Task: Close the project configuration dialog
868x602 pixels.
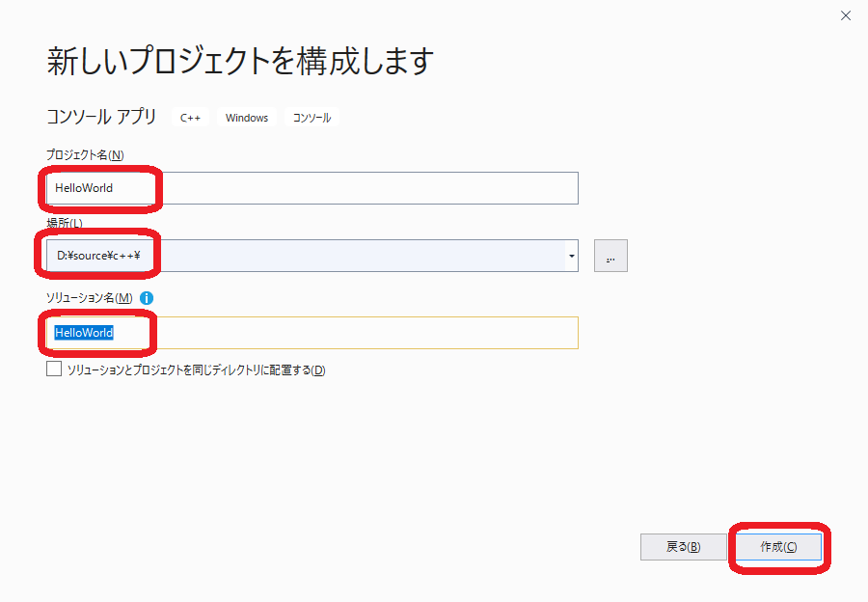Action: coord(846,15)
